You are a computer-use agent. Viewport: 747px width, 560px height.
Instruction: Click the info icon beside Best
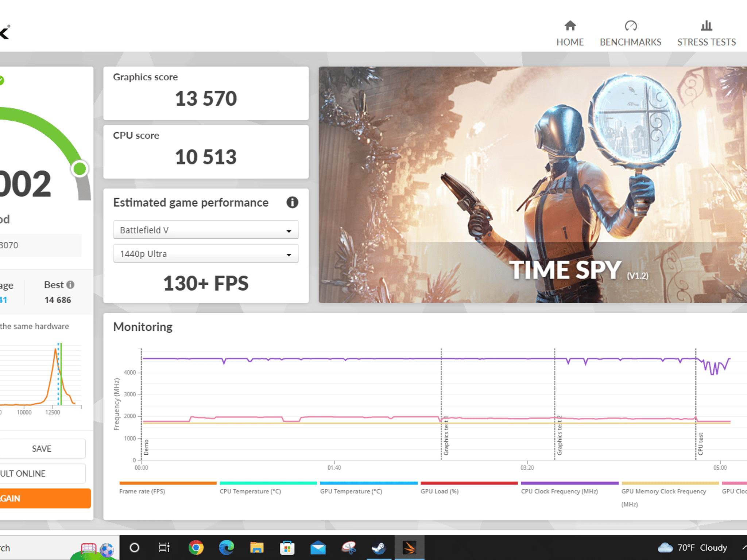[x=70, y=285]
